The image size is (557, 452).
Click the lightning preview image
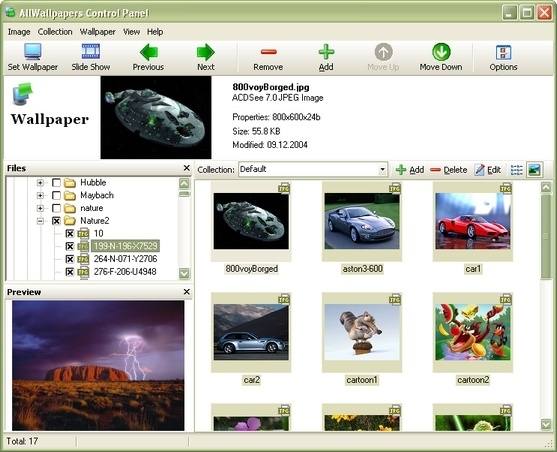pos(98,366)
